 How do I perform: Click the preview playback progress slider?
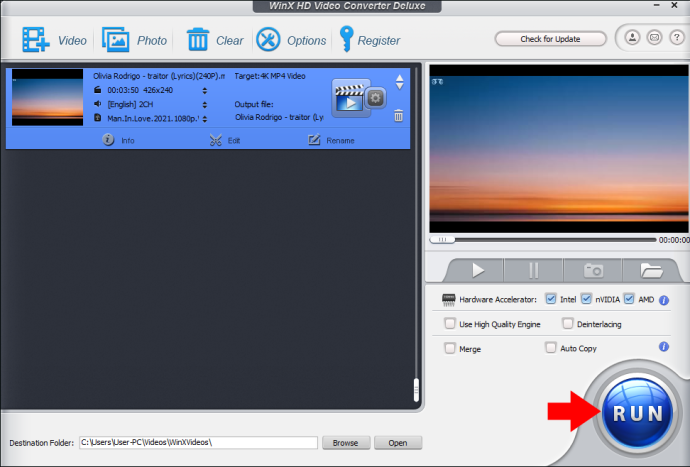point(543,240)
